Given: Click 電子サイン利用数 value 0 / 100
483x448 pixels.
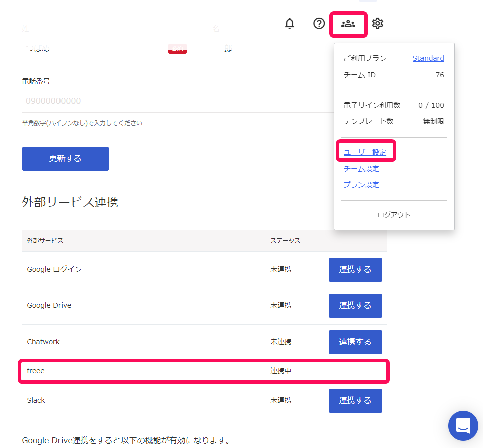Looking at the screenshot, I should click(x=431, y=106).
